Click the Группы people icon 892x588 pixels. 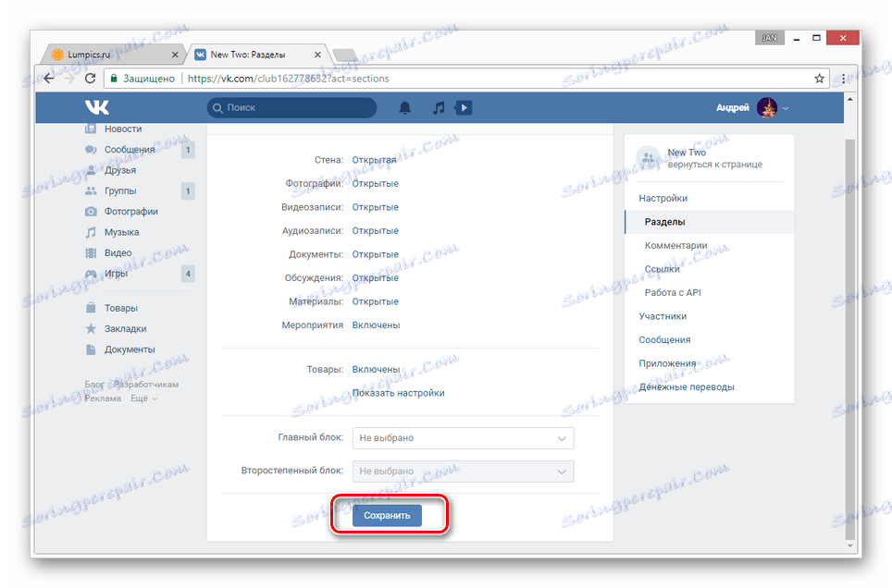(x=91, y=191)
